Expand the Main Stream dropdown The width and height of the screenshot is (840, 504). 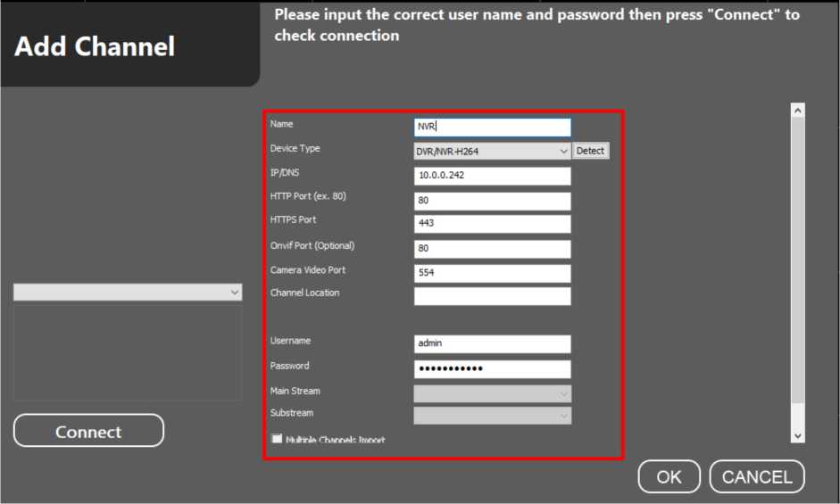pyautogui.click(x=492, y=393)
